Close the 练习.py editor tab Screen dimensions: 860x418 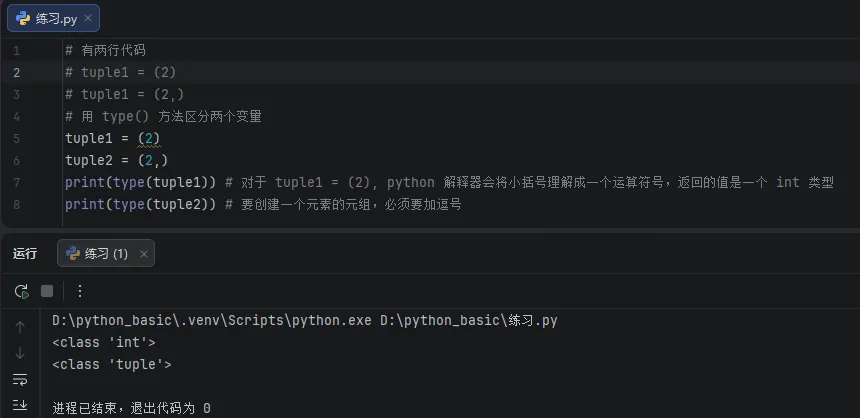click(x=87, y=19)
